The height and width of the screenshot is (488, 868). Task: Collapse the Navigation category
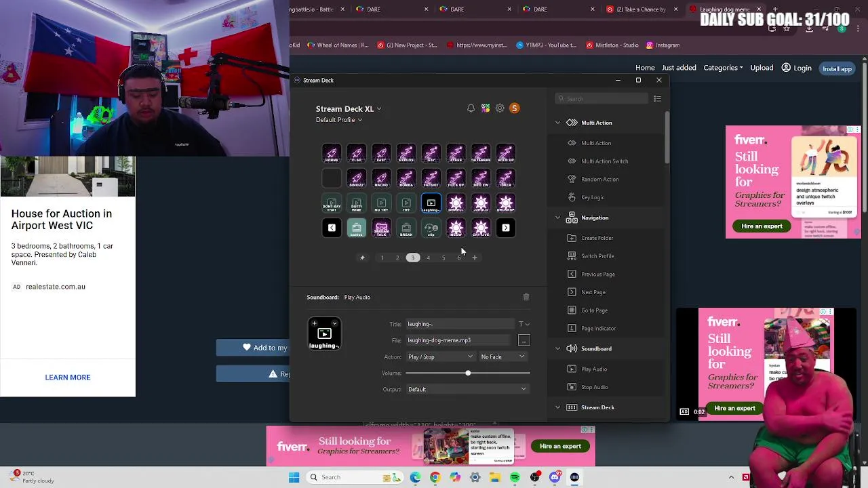[558, 218]
